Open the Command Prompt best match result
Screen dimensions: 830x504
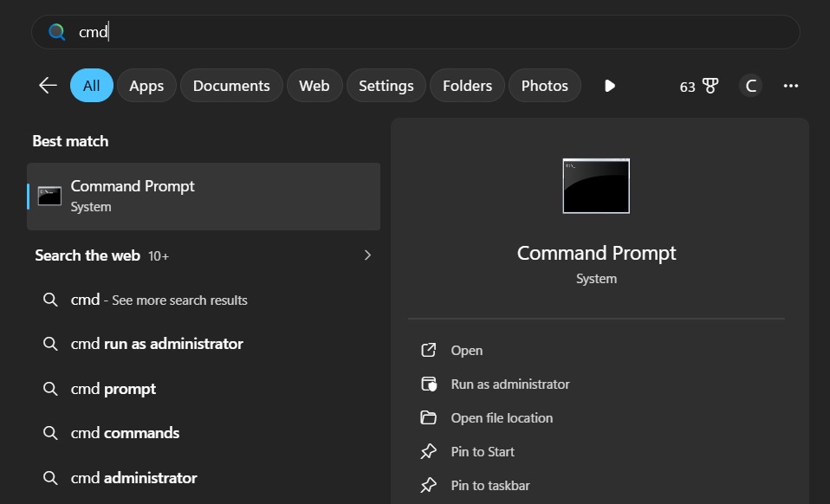click(204, 197)
